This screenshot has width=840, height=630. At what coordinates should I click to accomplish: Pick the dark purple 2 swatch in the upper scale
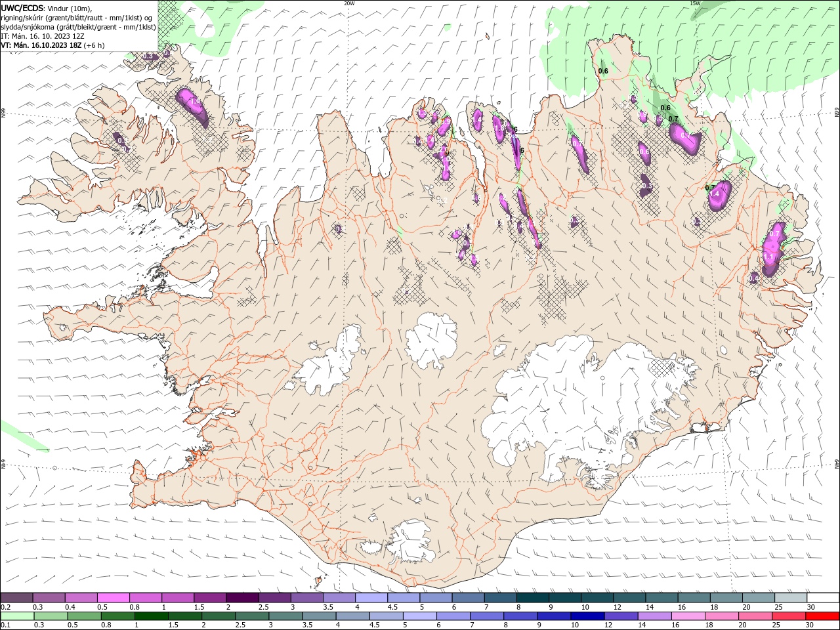[241, 597]
